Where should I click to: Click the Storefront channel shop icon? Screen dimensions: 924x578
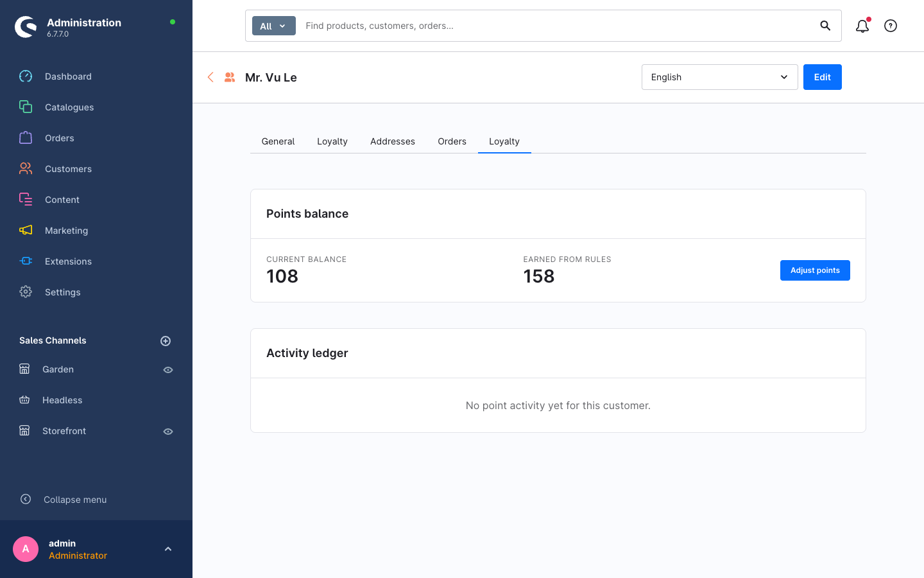click(x=24, y=430)
